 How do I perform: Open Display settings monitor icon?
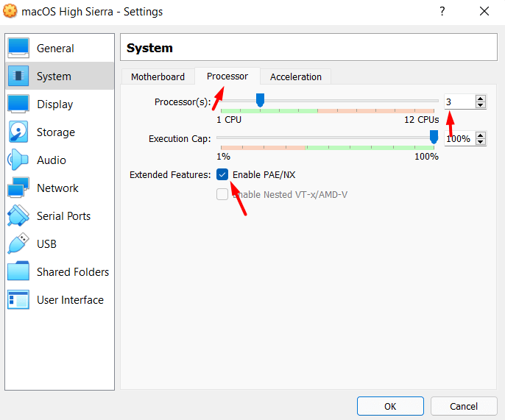tap(18, 104)
